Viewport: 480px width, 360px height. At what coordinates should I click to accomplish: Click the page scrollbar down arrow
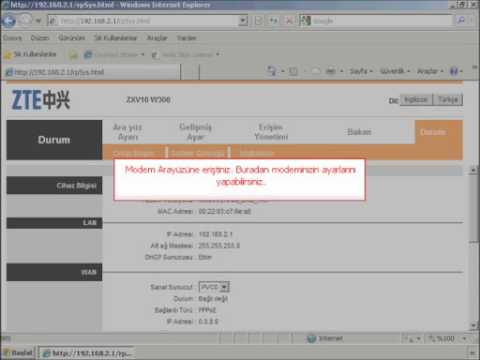coord(473,325)
